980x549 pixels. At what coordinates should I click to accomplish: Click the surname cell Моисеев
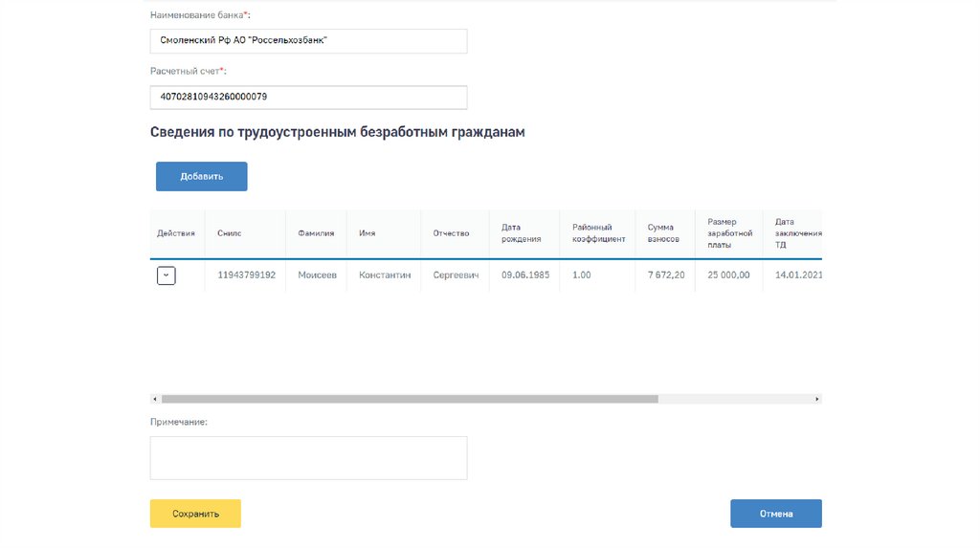(317, 275)
